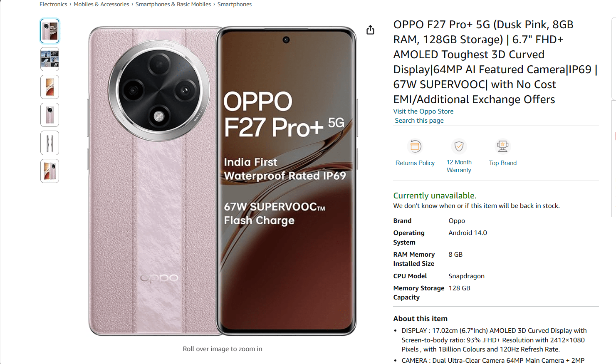Viewport: 616px width, 364px height.
Task: Select the fifth thumbnail showing side profile
Action: pos(49,143)
